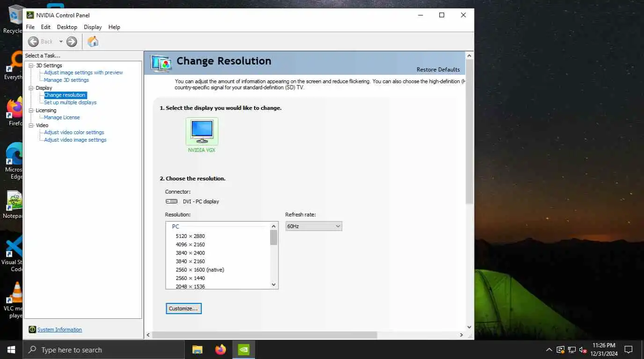Open the Display menu
The width and height of the screenshot is (644, 359).
[x=93, y=27]
